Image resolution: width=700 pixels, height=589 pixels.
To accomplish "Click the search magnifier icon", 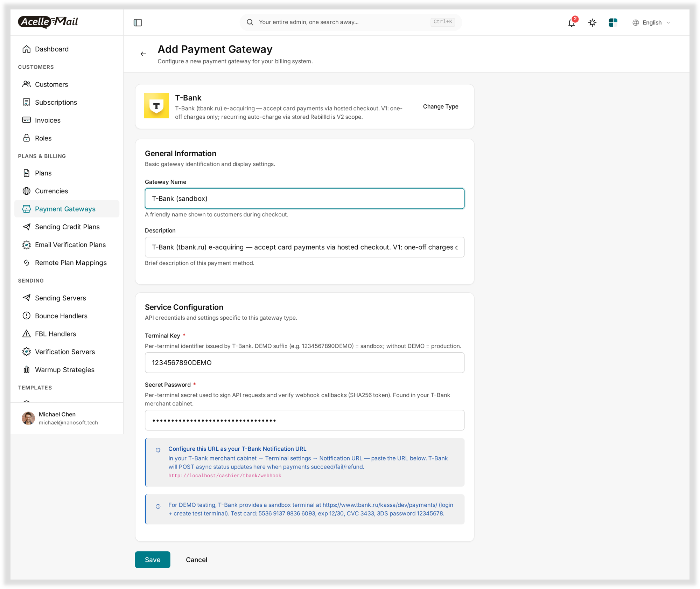I will coord(250,22).
